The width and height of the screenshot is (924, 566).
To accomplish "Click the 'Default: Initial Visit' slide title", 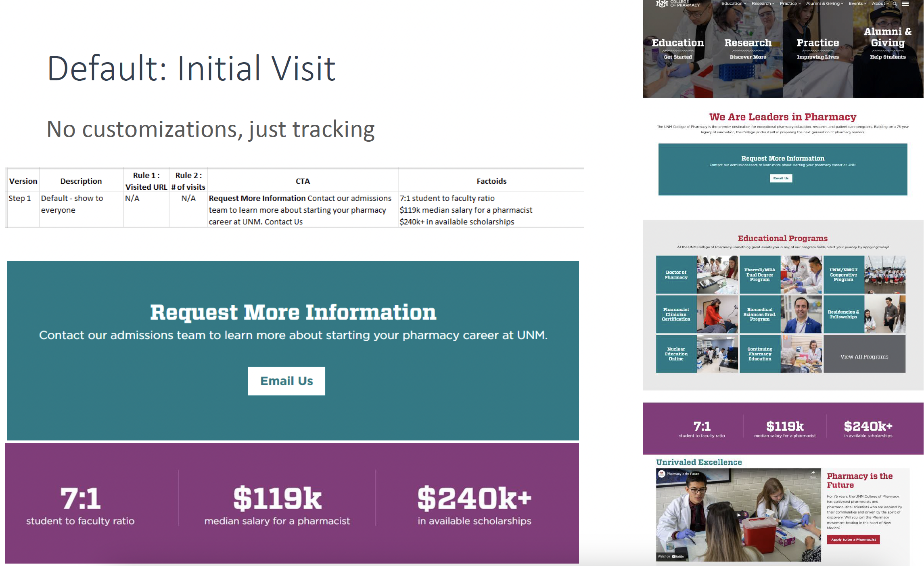I will coord(191,68).
